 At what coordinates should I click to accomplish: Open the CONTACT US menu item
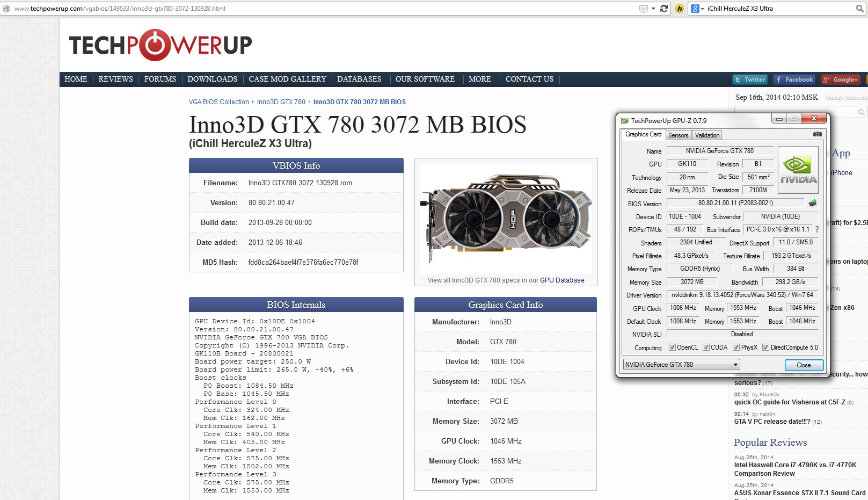click(529, 79)
